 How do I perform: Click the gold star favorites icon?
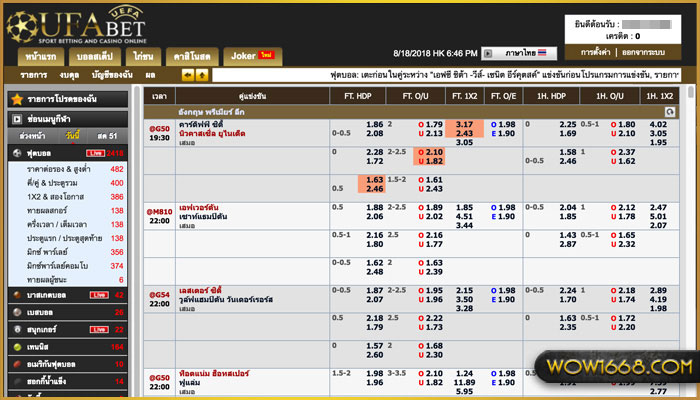[x=15, y=100]
